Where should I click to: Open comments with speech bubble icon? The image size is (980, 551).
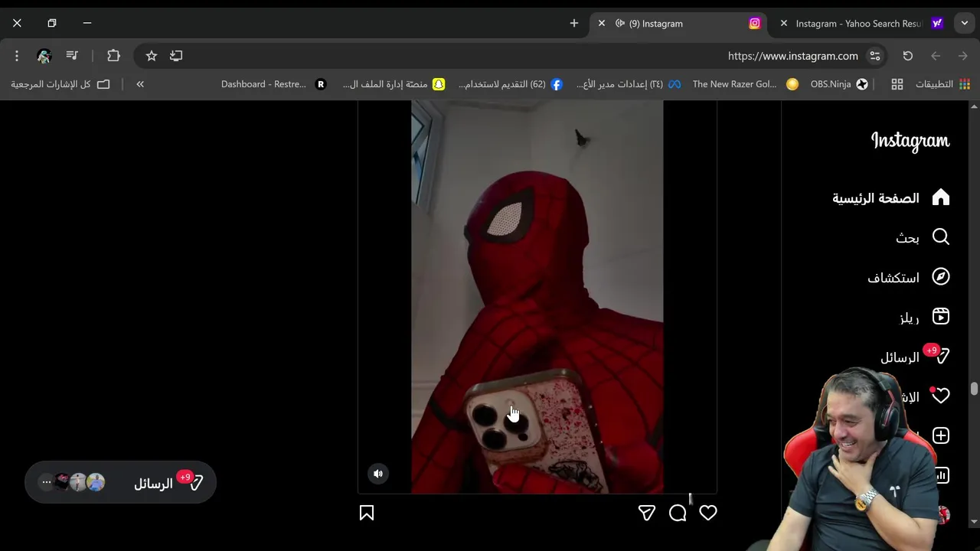pyautogui.click(x=678, y=513)
